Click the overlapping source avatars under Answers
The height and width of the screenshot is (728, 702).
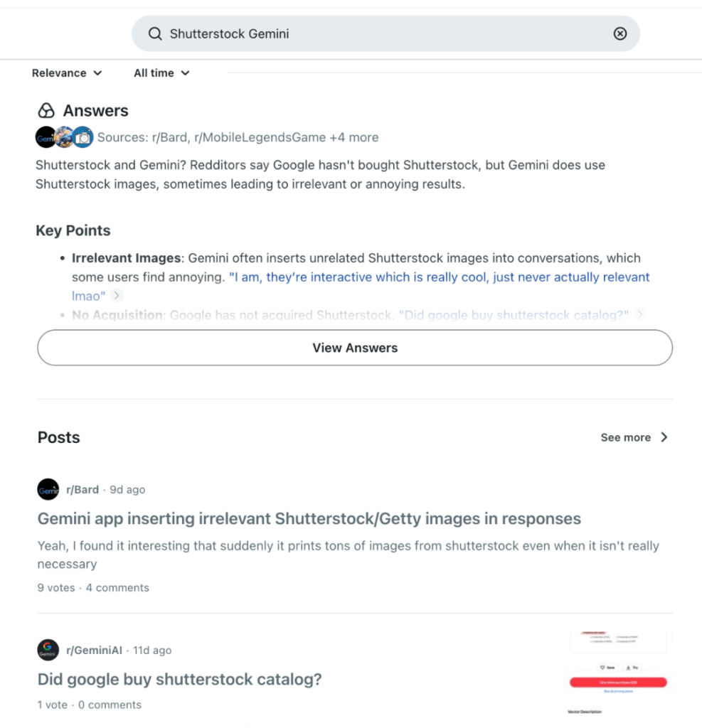pyautogui.click(x=64, y=137)
